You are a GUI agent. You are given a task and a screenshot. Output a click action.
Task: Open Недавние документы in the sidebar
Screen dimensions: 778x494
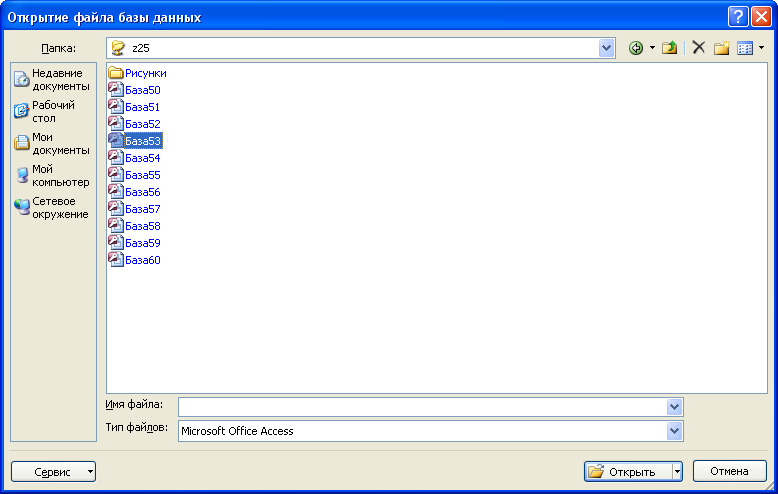[x=53, y=79]
